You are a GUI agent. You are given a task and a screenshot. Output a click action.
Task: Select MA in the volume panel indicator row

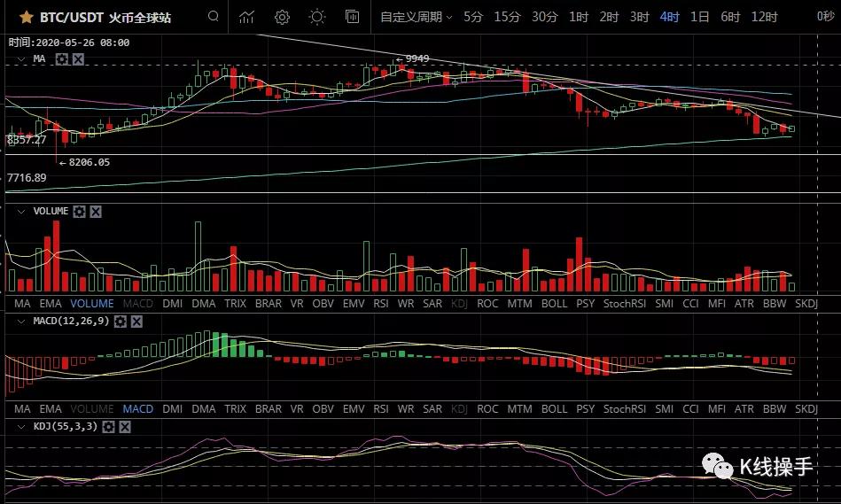click(22, 304)
